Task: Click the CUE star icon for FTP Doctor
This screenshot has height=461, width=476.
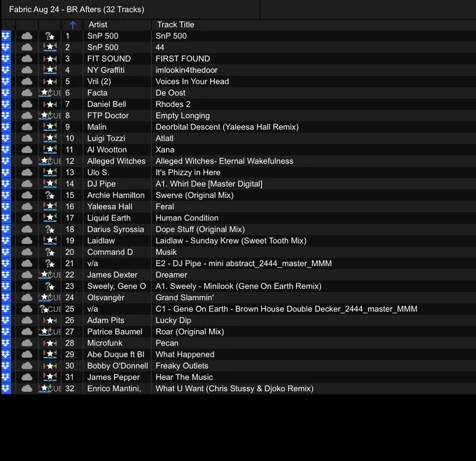Action: 50,115
